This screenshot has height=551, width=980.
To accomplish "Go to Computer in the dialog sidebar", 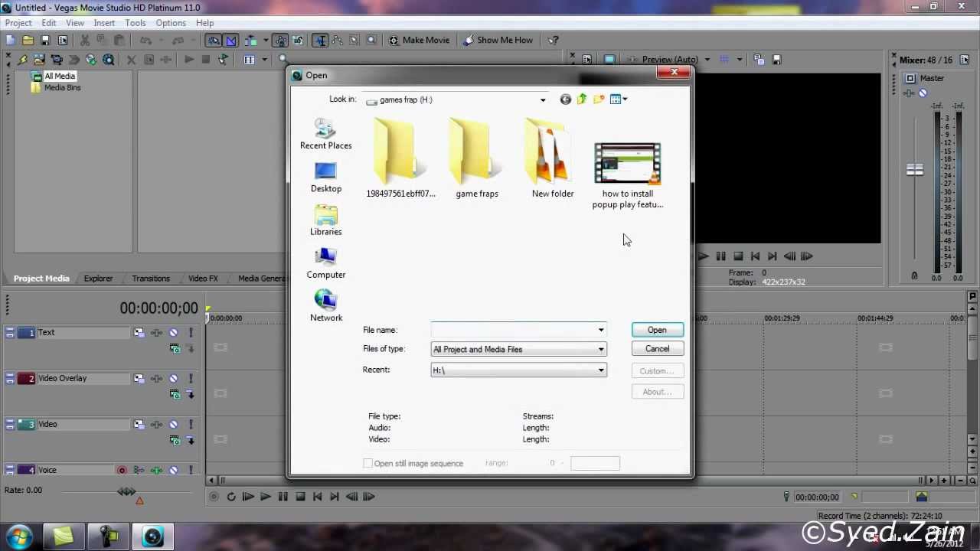I will pos(326,263).
